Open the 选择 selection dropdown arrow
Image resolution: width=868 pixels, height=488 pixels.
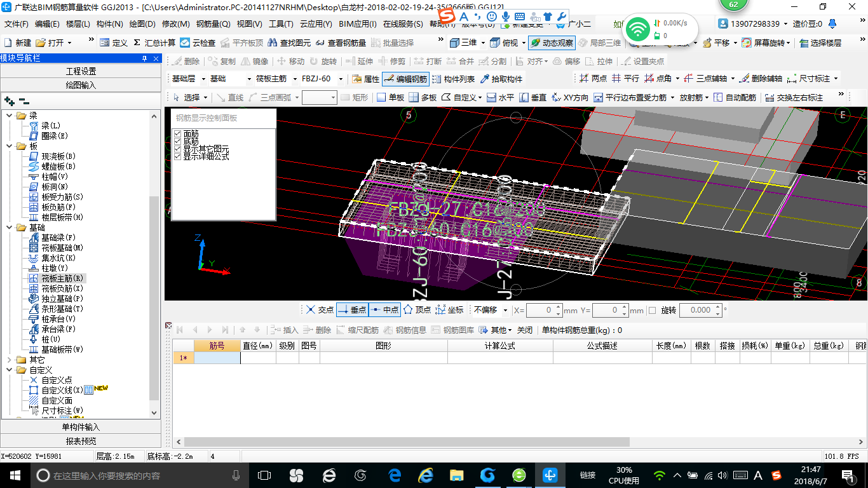(x=205, y=97)
